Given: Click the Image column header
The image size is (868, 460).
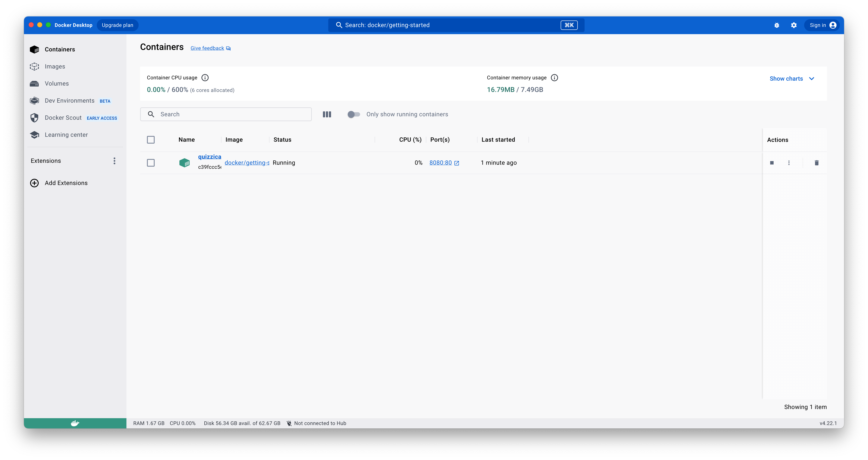Looking at the screenshot, I should (x=234, y=140).
